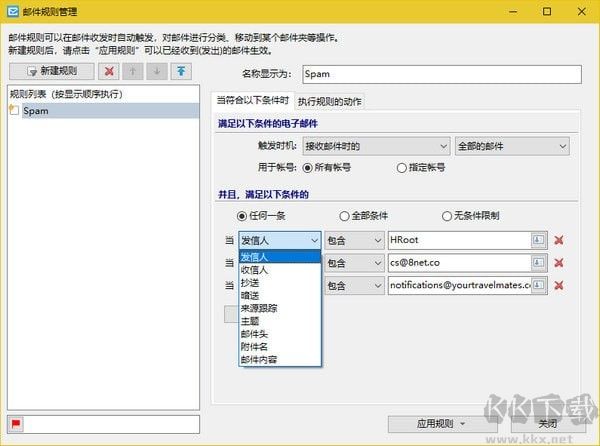Switch to the 当符合以下条件时 tab
Viewport: 600px width, 446px height.
point(253,101)
